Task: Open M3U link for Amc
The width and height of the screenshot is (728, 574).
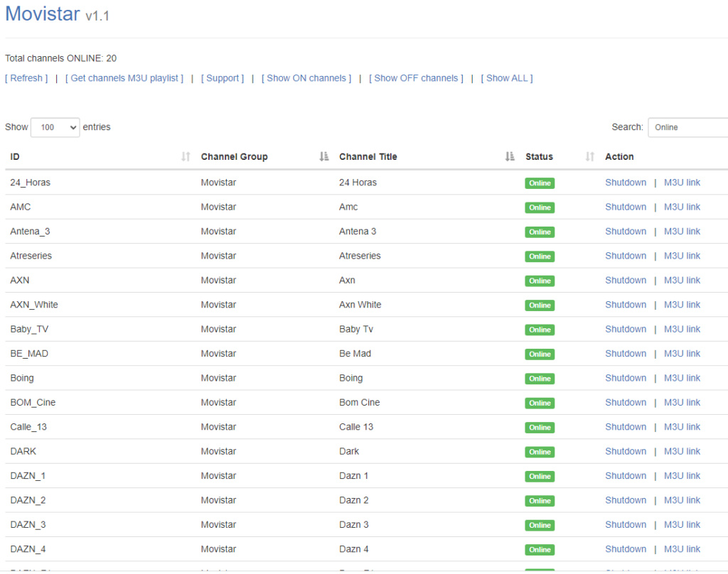Action: coord(682,207)
